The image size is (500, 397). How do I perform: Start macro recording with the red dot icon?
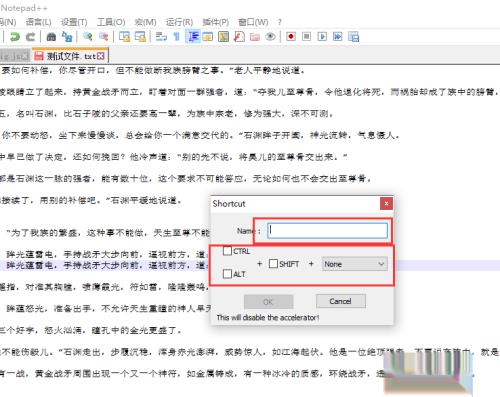(x=291, y=36)
